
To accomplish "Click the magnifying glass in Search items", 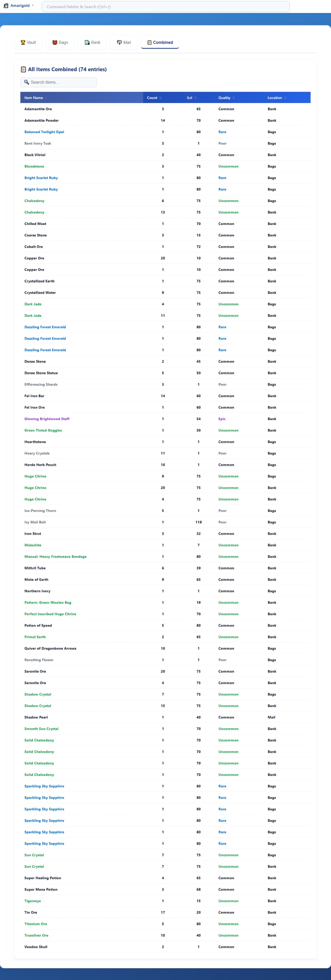I will [x=26, y=82].
